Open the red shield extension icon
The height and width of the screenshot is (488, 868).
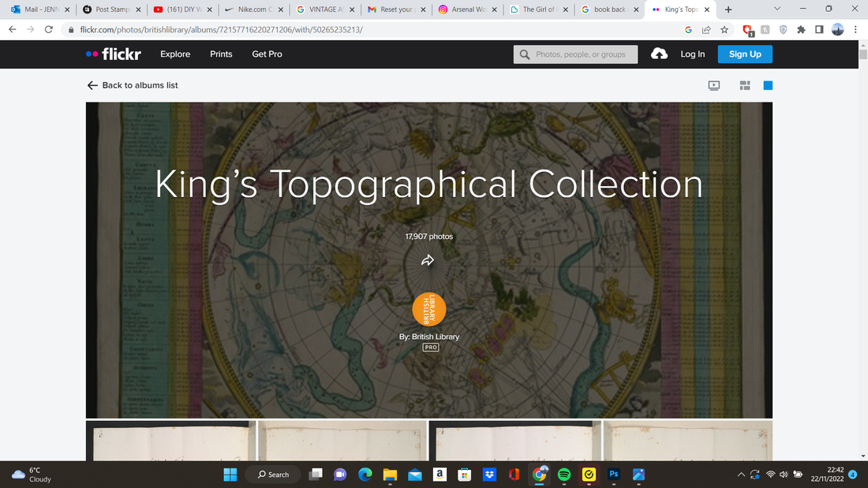point(748,30)
